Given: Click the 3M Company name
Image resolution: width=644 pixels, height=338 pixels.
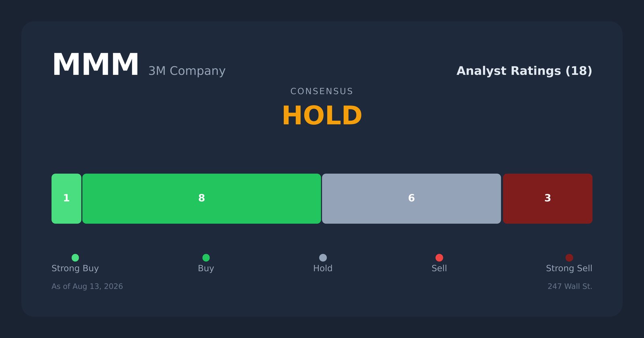Looking at the screenshot, I should point(187,71).
